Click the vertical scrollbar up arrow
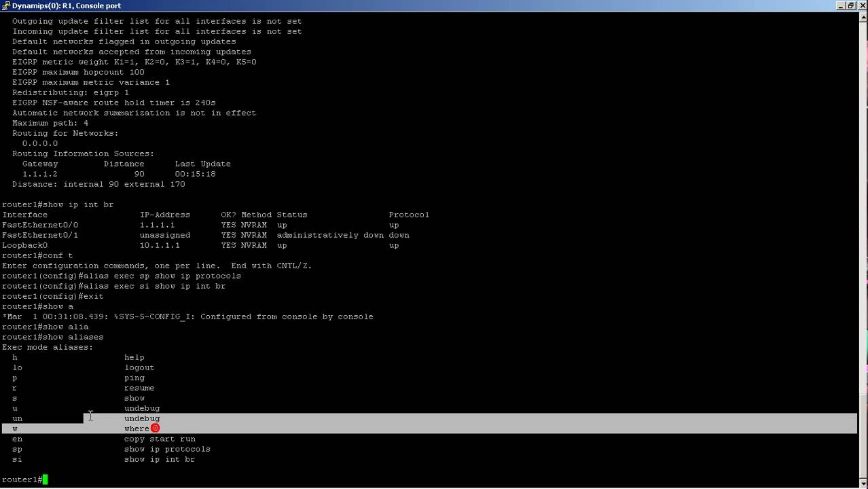Viewport: 868px width, 489px height. (863, 16)
